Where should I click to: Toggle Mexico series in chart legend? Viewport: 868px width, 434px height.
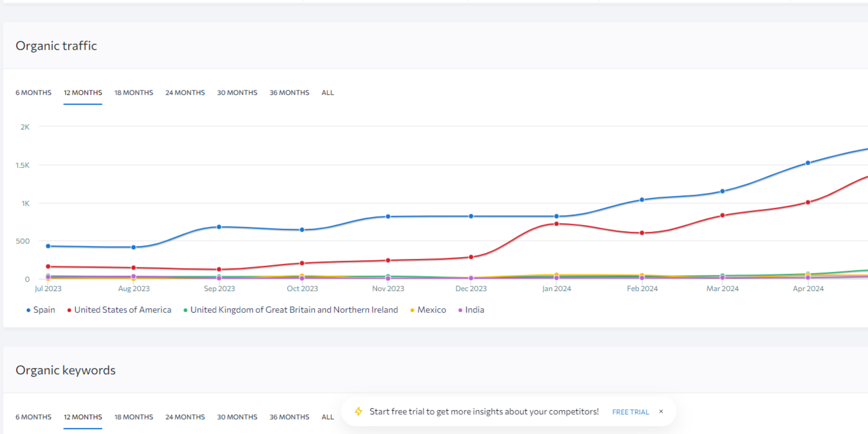tap(428, 310)
